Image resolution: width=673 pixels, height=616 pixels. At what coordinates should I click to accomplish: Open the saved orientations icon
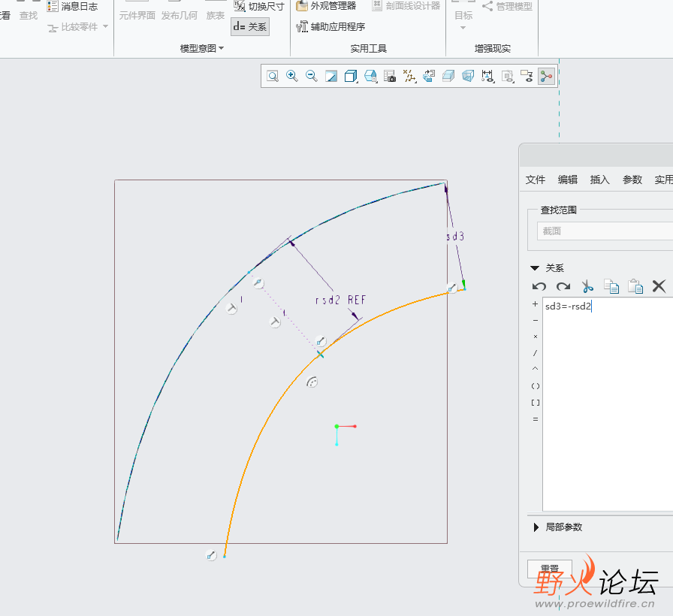[x=370, y=77]
